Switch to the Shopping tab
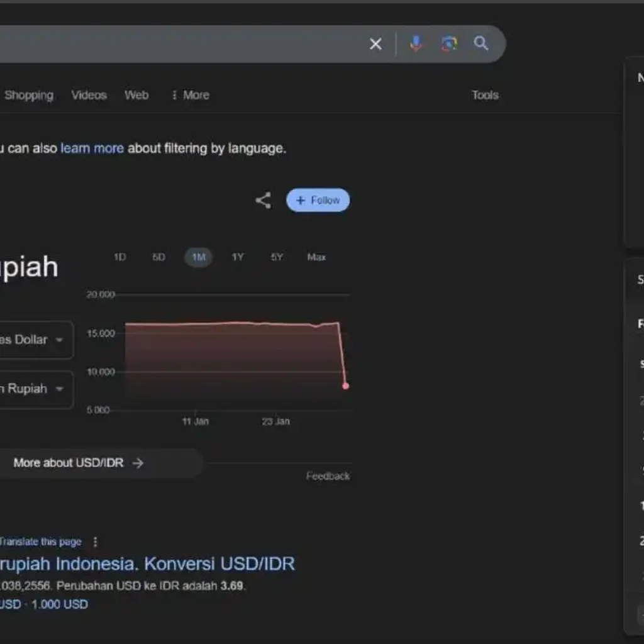The height and width of the screenshot is (644, 644). click(x=28, y=95)
